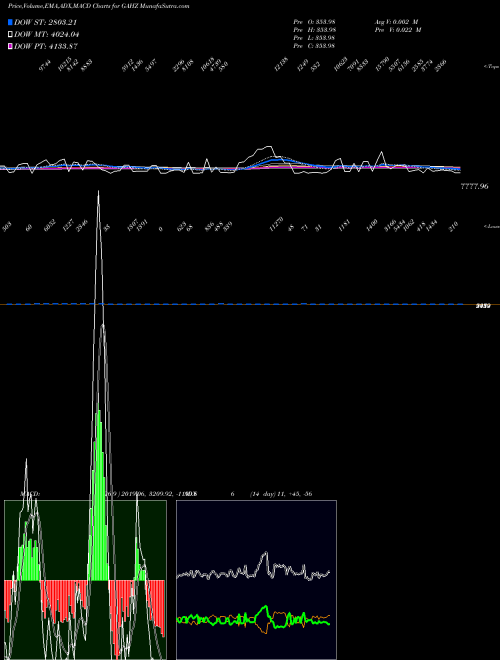Screen dimensions: 500x660
Task: Select the 'DOW ST: 2803.21' legend label
Action: (45, 22)
